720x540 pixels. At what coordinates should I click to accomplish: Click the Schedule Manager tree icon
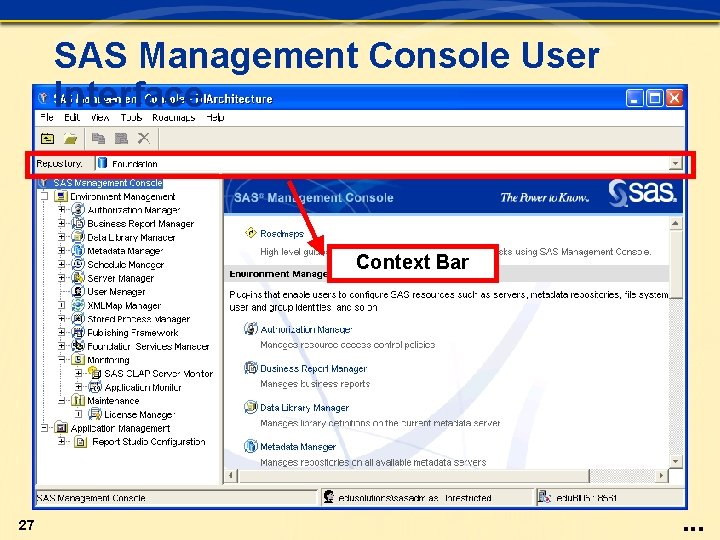coord(78,264)
